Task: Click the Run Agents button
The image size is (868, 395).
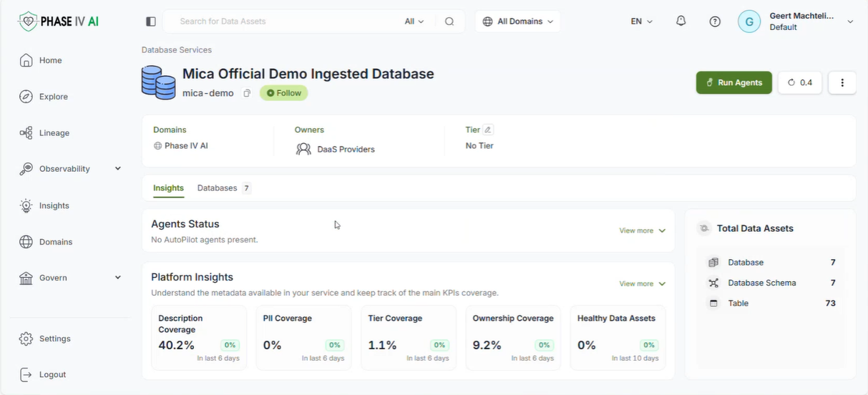Action: [734, 82]
